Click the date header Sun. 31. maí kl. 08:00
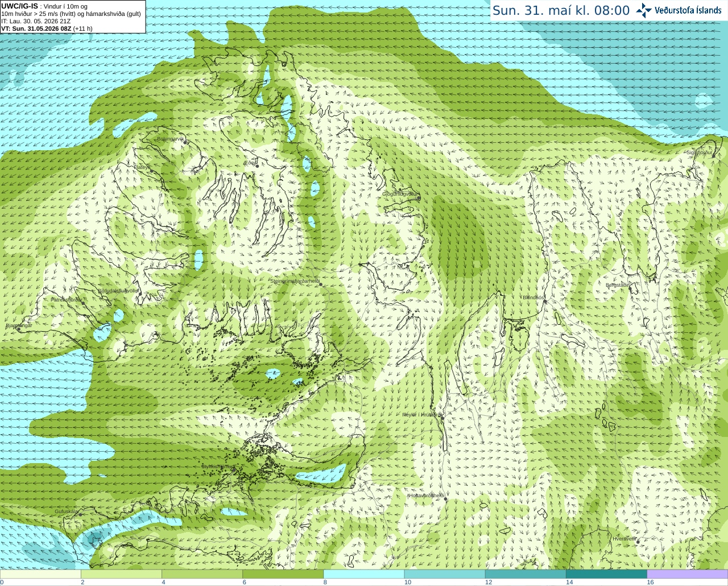The height and width of the screenshot is (586, 728). [x=561, y=10]
